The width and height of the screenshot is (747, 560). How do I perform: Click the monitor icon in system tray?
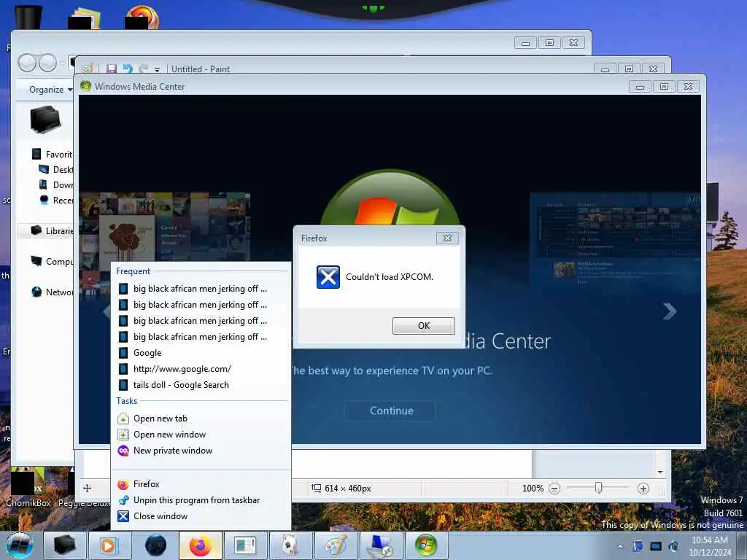point(656,546)
